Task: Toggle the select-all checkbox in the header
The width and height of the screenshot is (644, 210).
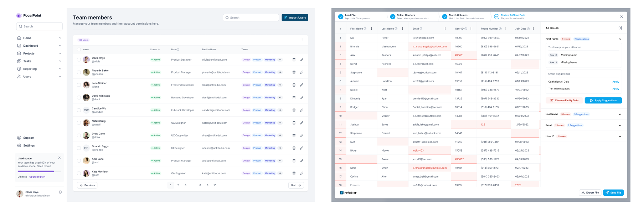Action: coord(79,50)
